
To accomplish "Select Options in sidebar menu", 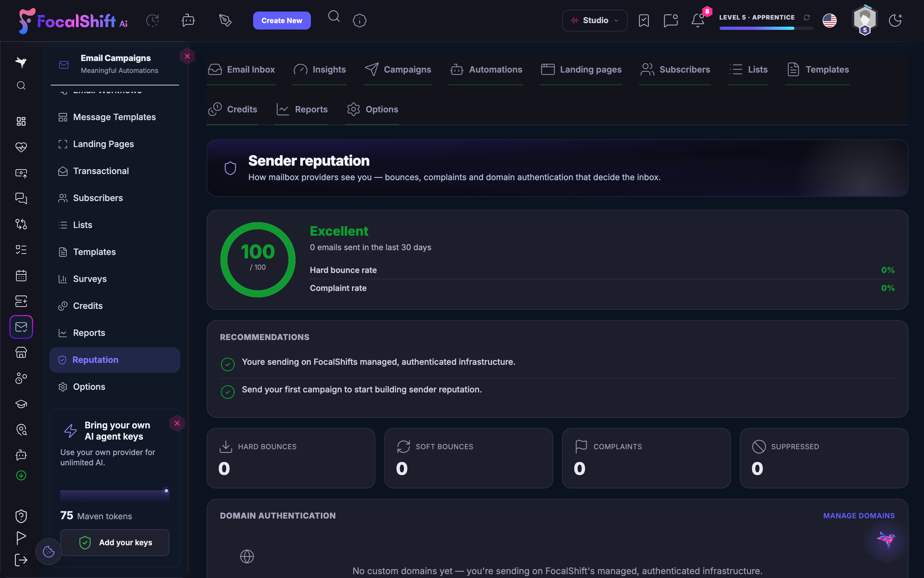I will [x=115, y=387].
